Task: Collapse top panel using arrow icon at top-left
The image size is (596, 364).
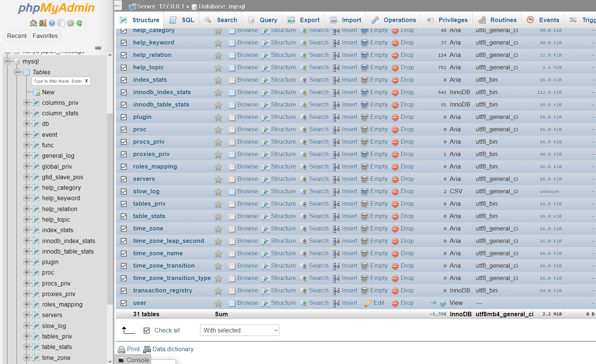Action: pyautogui.click(x=118, y=5)
